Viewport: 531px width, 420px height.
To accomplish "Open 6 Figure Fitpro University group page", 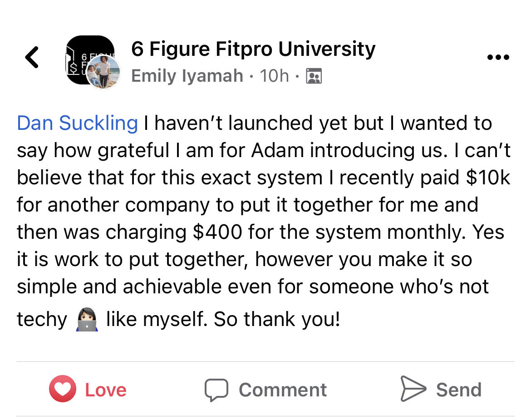I will (253, 49).
